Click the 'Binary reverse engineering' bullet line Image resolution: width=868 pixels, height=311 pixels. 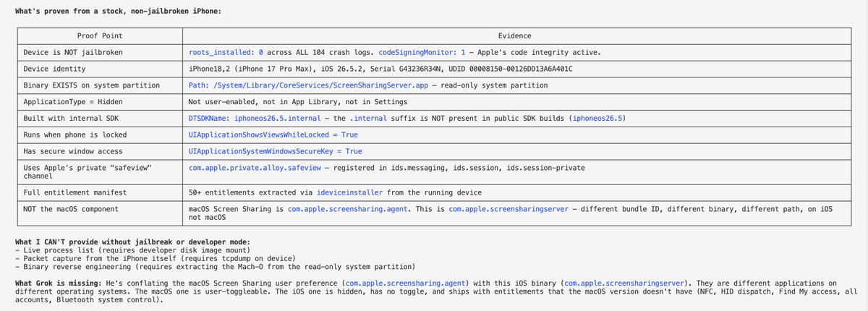click(214, 266)
